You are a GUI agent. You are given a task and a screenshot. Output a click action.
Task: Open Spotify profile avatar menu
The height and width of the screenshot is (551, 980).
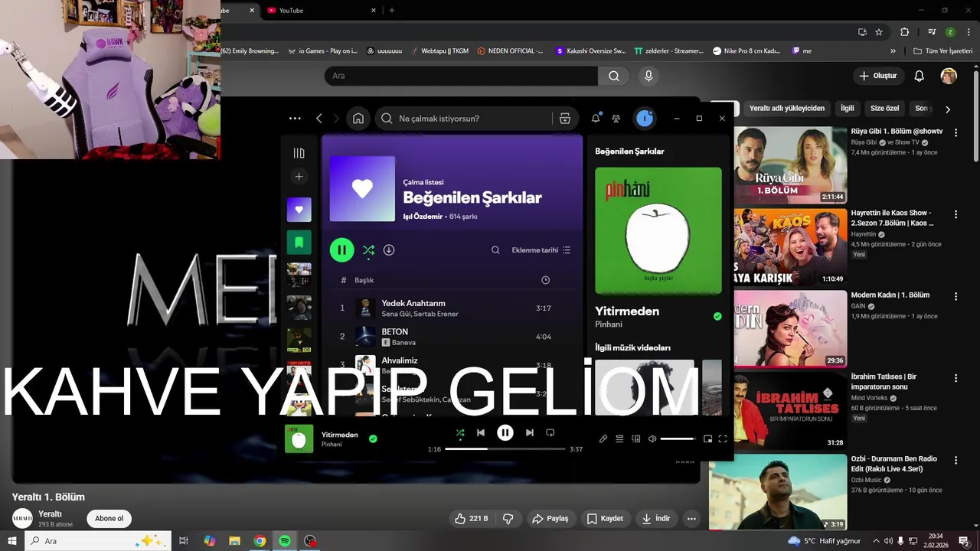pos(645,119)
